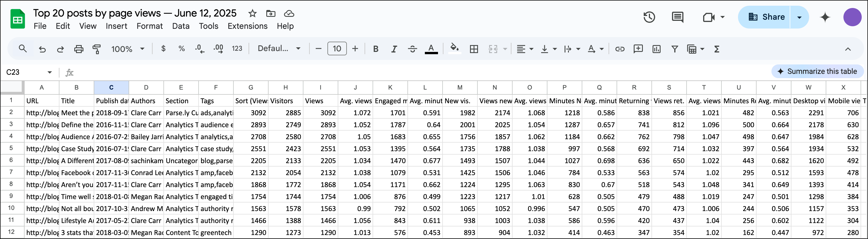Open the Gemini sparkle icon

(x=825, y=17)
